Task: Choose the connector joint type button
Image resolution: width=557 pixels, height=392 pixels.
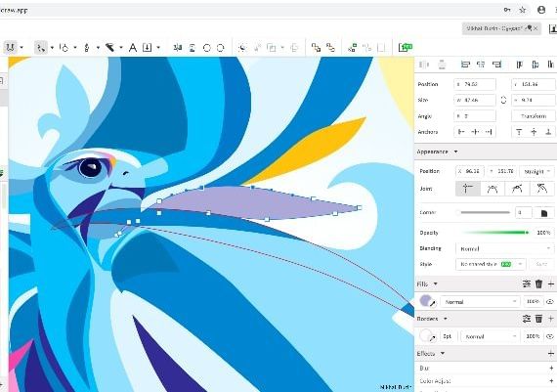Action: point(541,189)
